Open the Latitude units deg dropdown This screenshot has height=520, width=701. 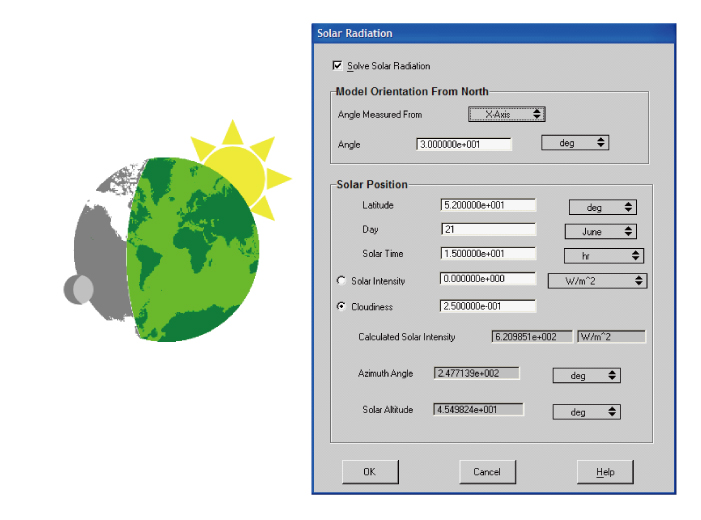click(x=603, y=207)
